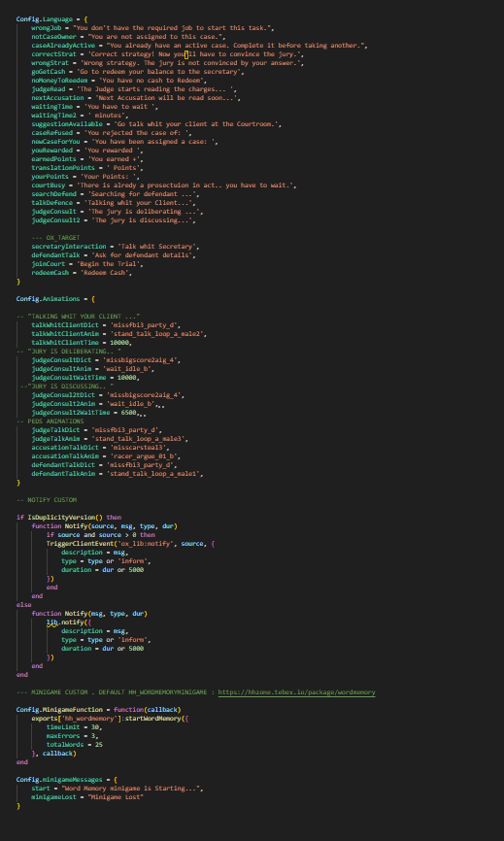Click the defendantTalk line
Image resolution: width=504 pixels, height=841 pixels.
pos(114,255)
